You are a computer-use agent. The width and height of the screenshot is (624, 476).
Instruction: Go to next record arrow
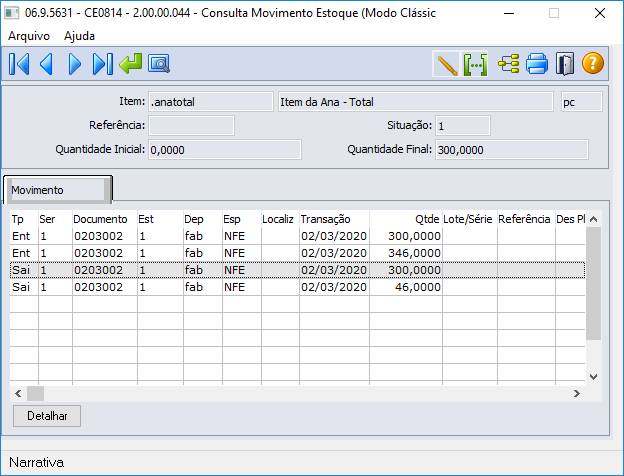point(74,64)
